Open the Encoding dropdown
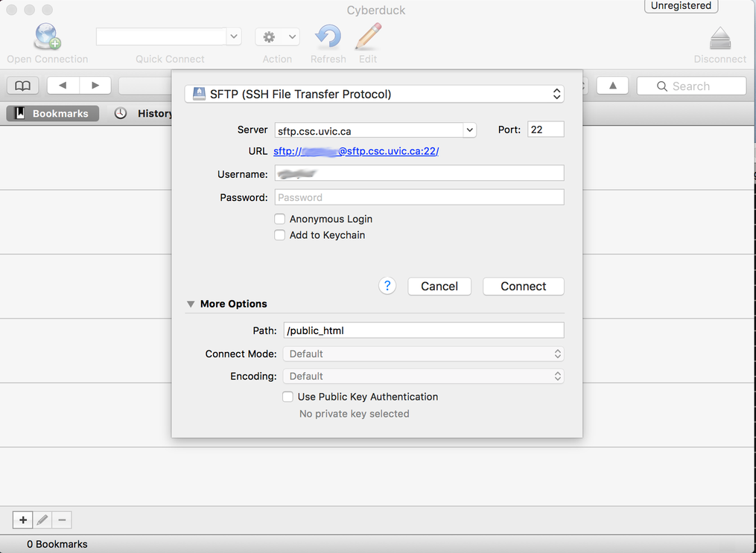Screen dimensions: 756x553 coord(424,376)
